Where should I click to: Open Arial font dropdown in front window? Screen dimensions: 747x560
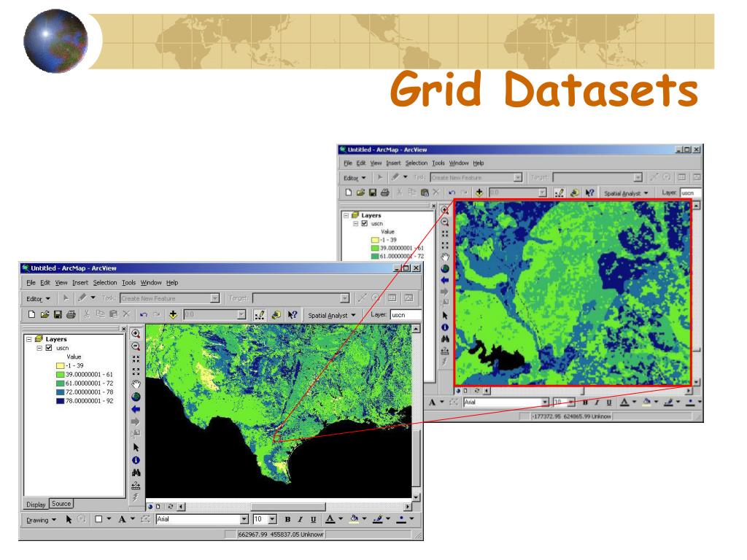pos(244,519)
